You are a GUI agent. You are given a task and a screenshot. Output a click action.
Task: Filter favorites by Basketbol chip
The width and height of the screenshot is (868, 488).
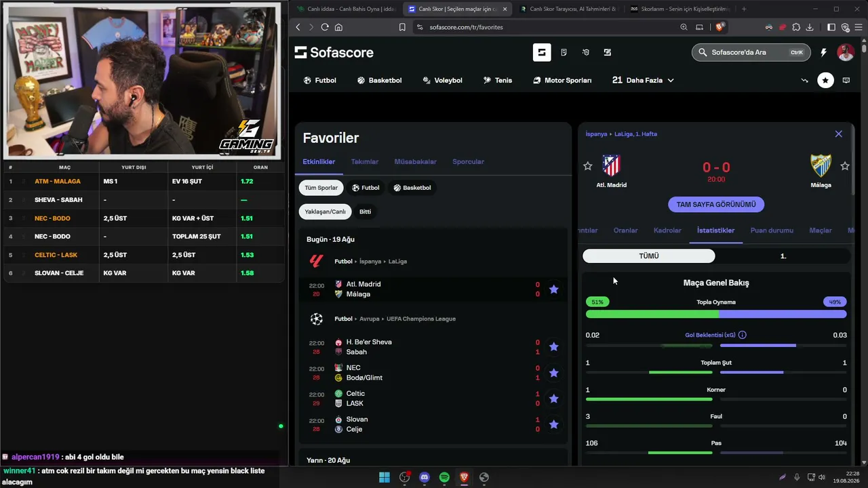pos(412,188)
